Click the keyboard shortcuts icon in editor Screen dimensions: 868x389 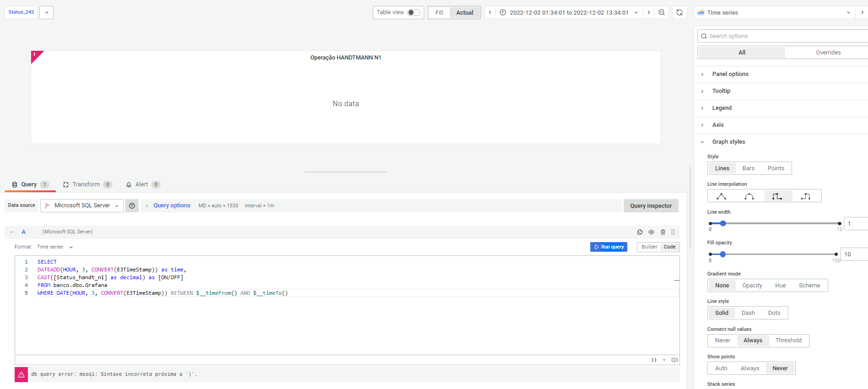click(674, 360)
